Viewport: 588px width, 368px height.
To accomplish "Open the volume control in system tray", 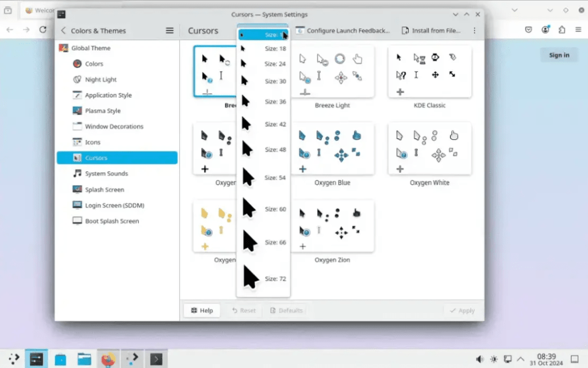I will (480, 359).
